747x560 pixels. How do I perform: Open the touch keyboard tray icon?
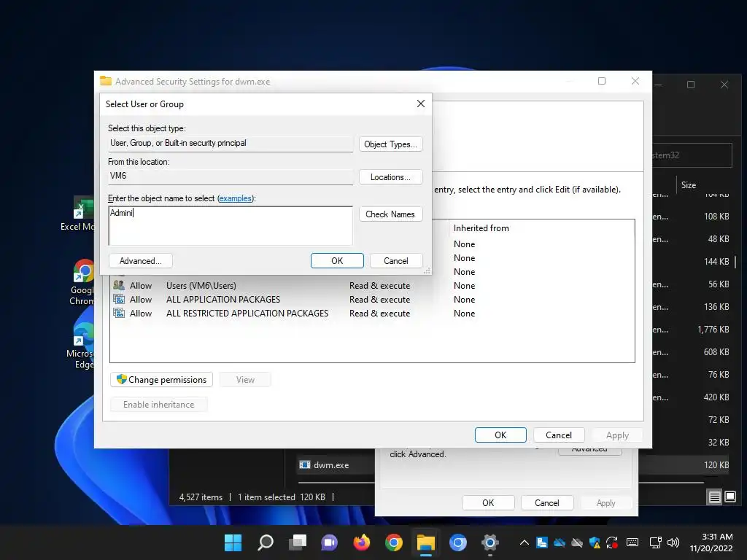pos(632,542)
